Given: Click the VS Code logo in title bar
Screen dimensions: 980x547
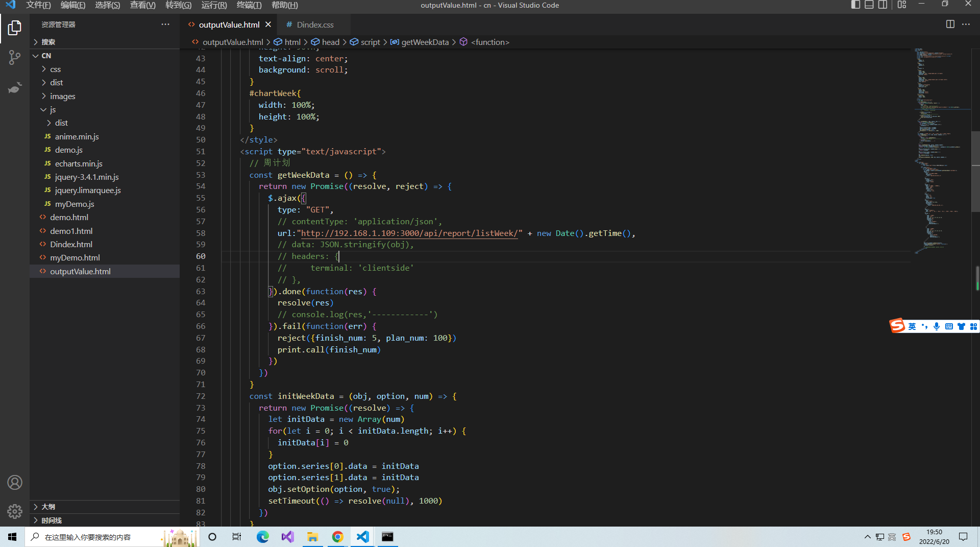Looking at the screenshot, I should click(x=10, y=5).
